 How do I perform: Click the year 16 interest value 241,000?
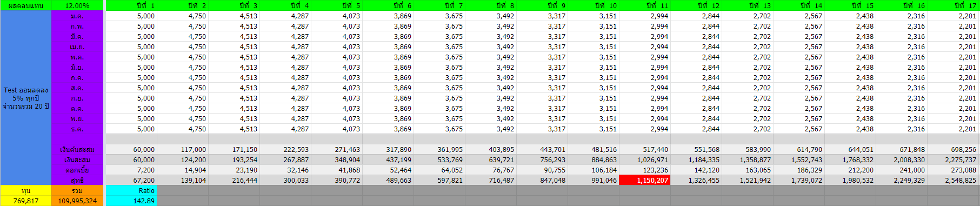pyautogui.click(x=902, y=170)
